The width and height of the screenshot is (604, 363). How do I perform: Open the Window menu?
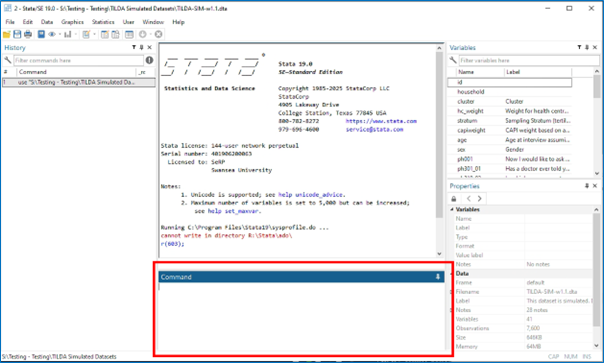pyautogui.click(x=153, y=22)
